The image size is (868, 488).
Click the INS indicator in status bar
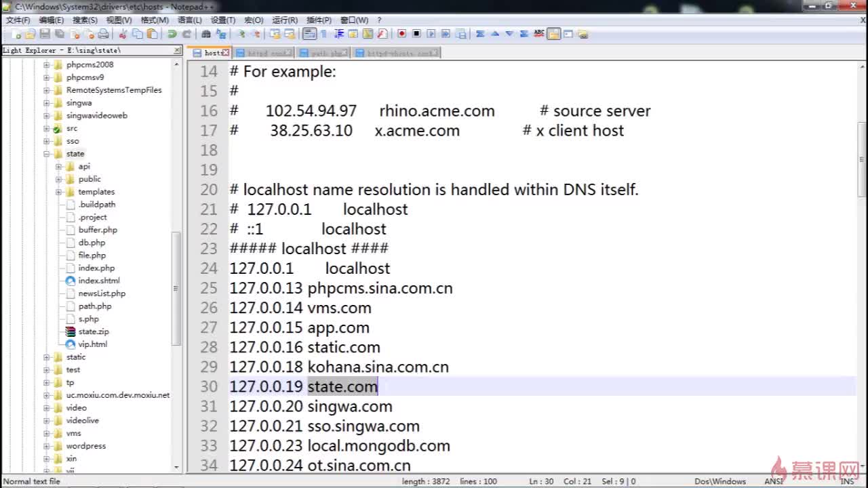[x=848, y=481]
